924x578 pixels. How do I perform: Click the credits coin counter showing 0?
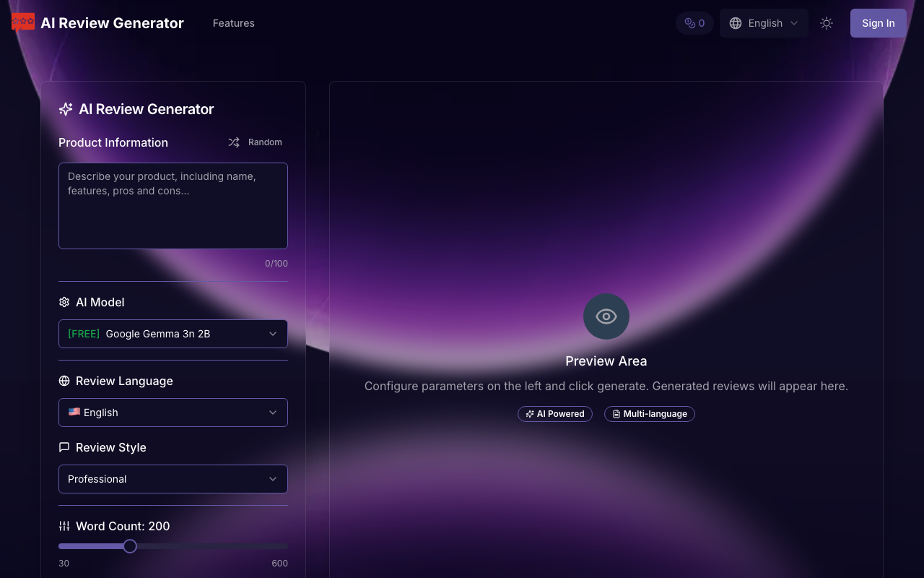point(694,23)
